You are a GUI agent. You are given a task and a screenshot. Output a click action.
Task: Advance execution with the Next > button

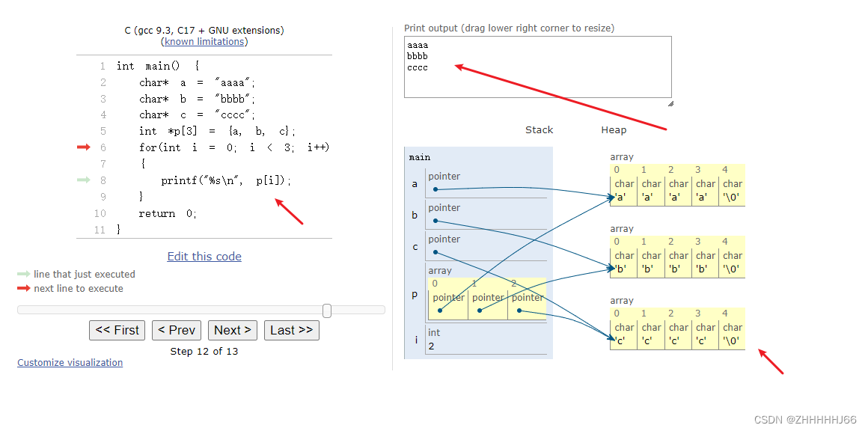(x=233, y=330)
